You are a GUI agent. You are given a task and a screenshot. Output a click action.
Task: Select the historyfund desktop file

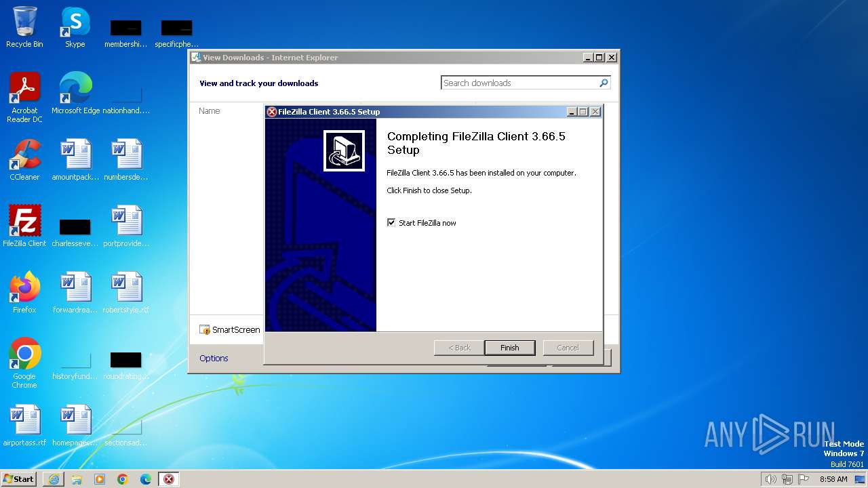tap(75, 366)
